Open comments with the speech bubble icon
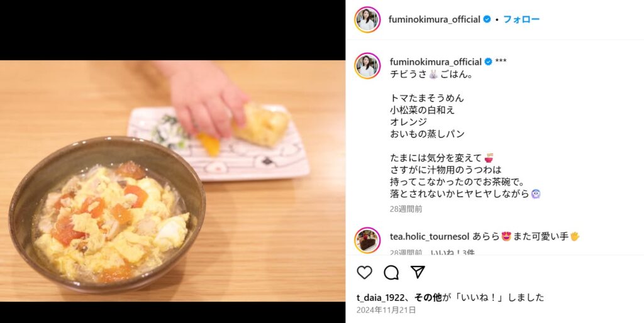644x323 pixels. [391, 272]
